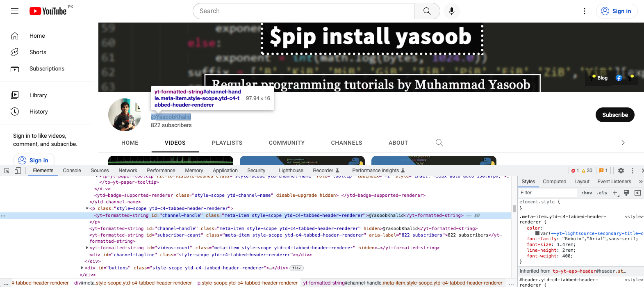Viewport: 644px width, 287px height.
Task: Open the YouTube hamburger guide menu
Action: click(x=15, y=11)
